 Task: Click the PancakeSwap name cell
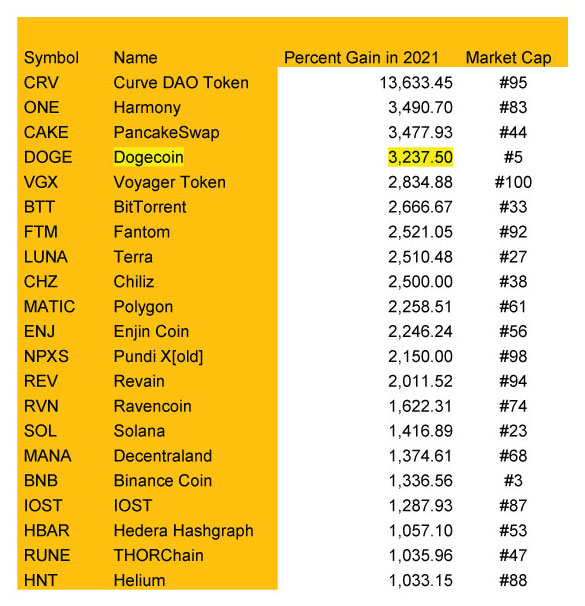point(167,133)
